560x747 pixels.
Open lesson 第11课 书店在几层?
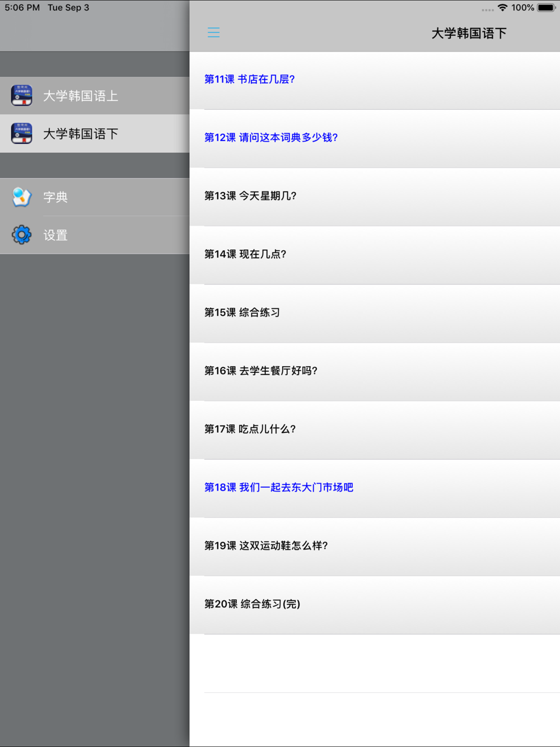[375, 80]
